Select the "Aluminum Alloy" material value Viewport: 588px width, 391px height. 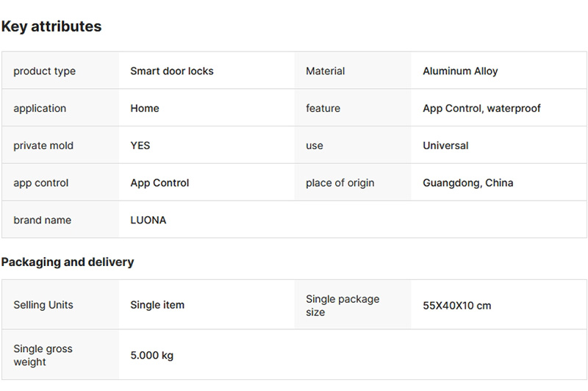tap(460, 71)
